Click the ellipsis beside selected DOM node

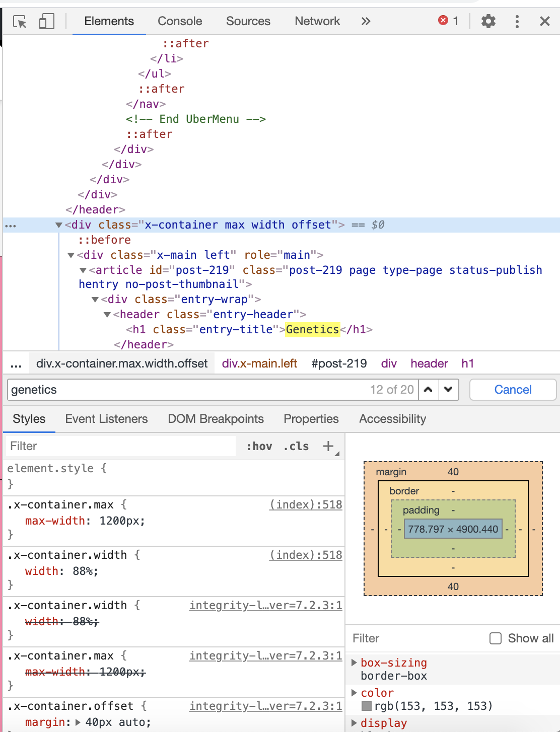pyautogui.click(x=11, y=226)
